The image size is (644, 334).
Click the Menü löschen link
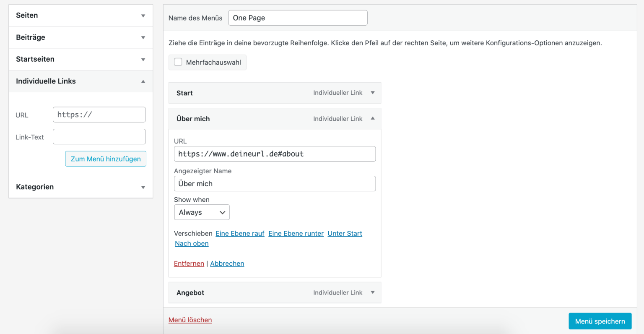click(x=190, y=320)
